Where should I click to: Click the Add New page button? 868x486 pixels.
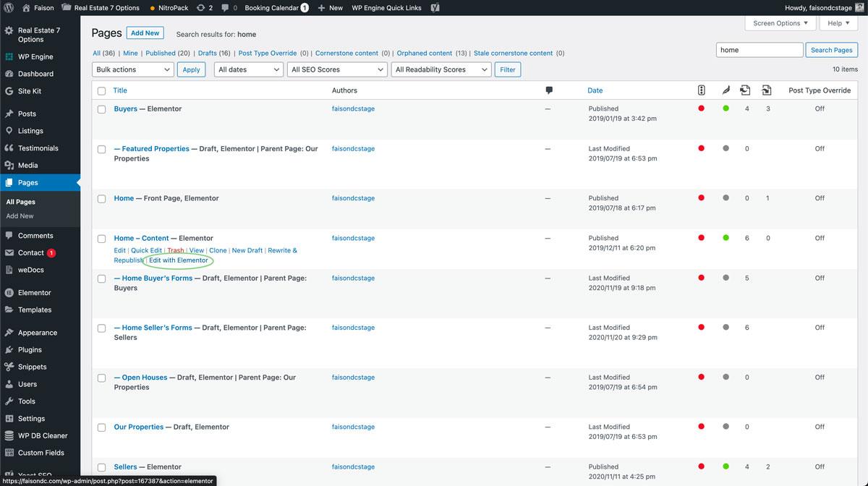[145, 33]
